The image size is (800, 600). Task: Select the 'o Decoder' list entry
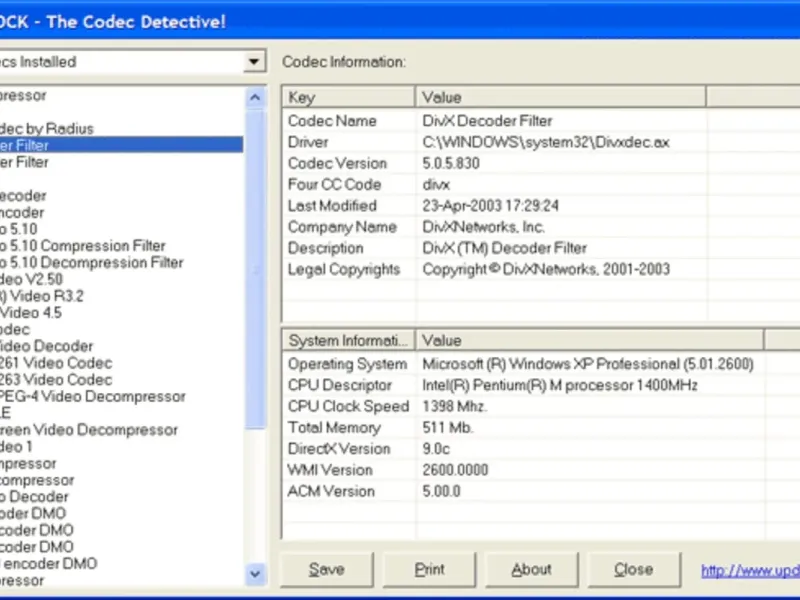pyautogui.click(x=34, y=497)
